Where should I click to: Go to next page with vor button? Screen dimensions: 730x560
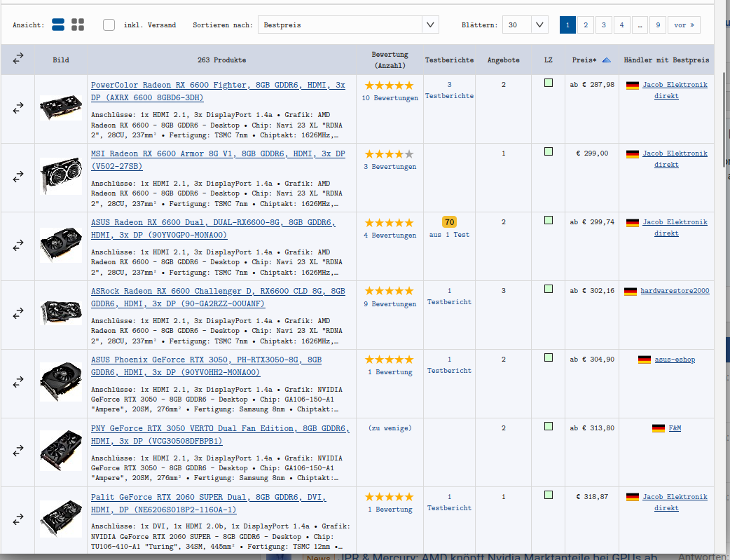[x=684, y=25]
